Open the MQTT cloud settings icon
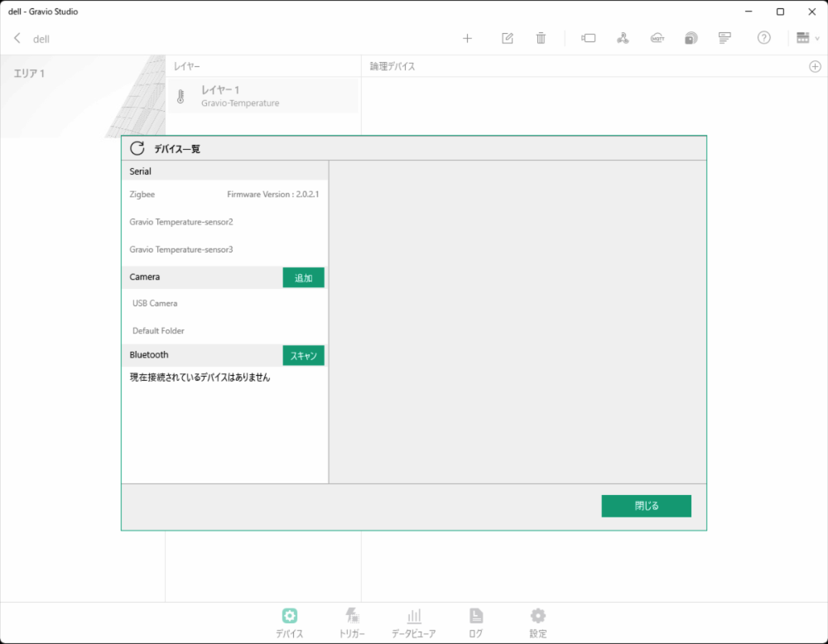This screenshot has width=828, height=644. tap(657, 38)
